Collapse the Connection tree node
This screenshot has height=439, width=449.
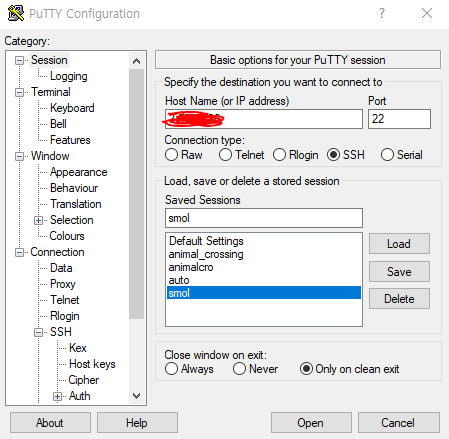19,252
